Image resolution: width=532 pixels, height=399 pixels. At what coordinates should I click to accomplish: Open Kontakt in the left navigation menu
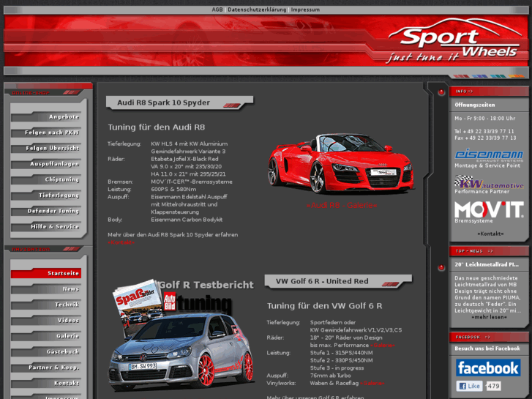coord(46,383)
